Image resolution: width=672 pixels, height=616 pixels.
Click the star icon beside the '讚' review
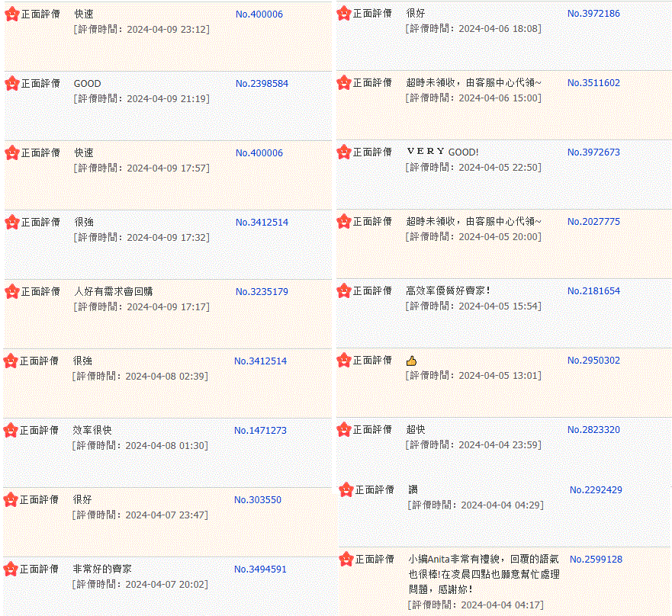[x=346, y=489]
